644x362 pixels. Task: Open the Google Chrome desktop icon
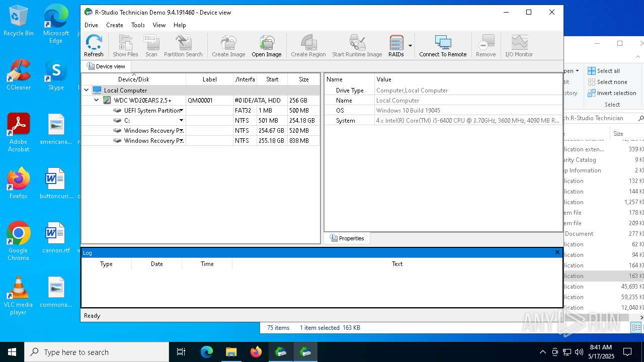[18, 241]
